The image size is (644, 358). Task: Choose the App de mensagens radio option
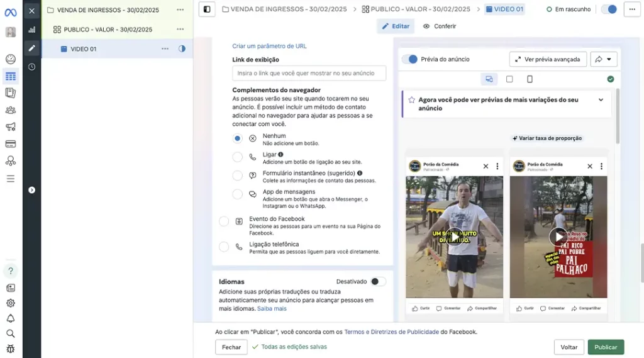(237, 194)
